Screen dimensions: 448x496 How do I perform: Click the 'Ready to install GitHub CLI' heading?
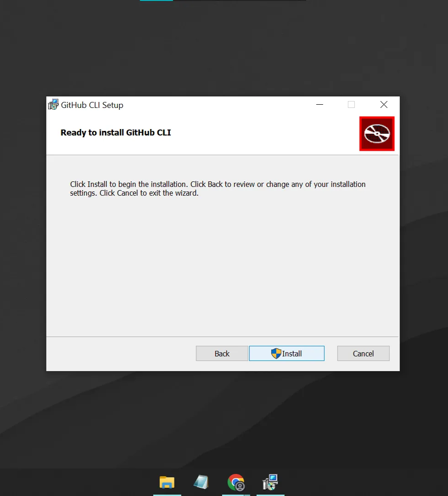116,133
